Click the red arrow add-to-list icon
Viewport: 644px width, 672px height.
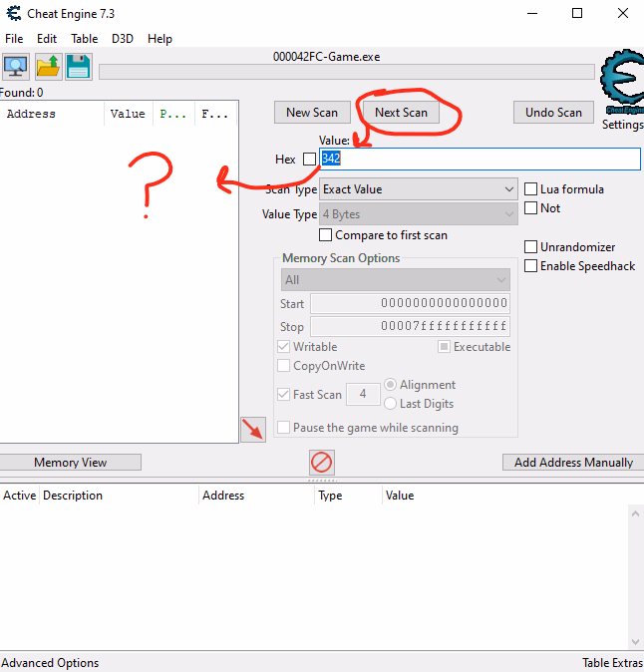[x=253, y=430]
